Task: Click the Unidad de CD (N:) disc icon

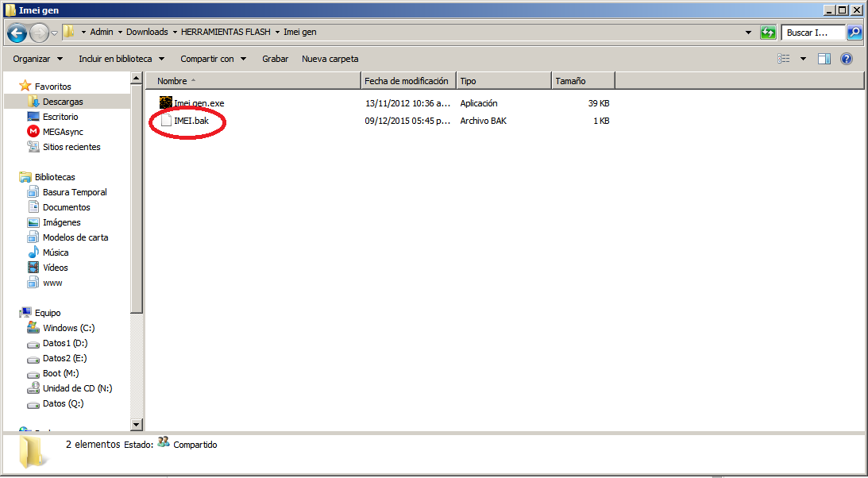Action: (x=33, y=387)
